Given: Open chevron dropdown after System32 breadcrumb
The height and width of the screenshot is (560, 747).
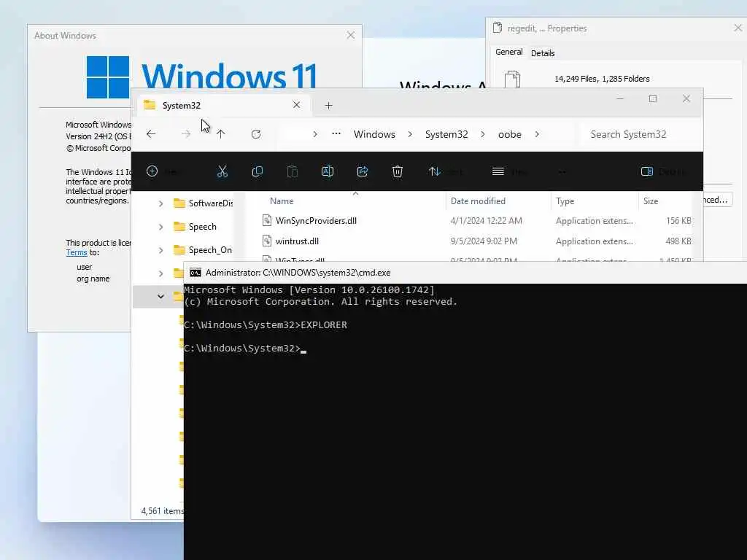Looking at the screenshot, I should (x=483, y=134).
